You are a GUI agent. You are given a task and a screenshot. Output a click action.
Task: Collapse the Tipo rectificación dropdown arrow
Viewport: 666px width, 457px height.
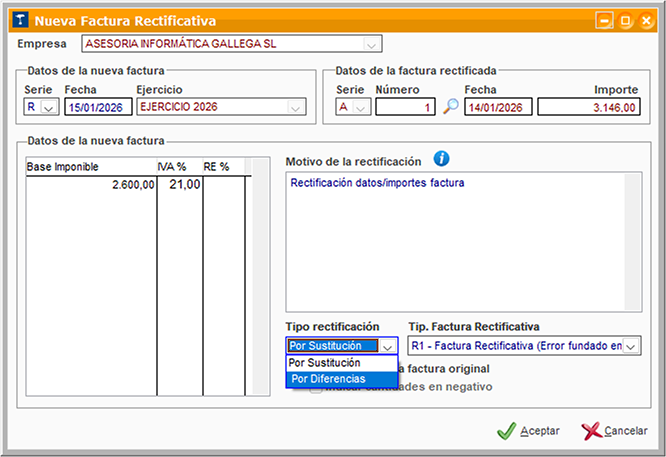pos(387,346)
